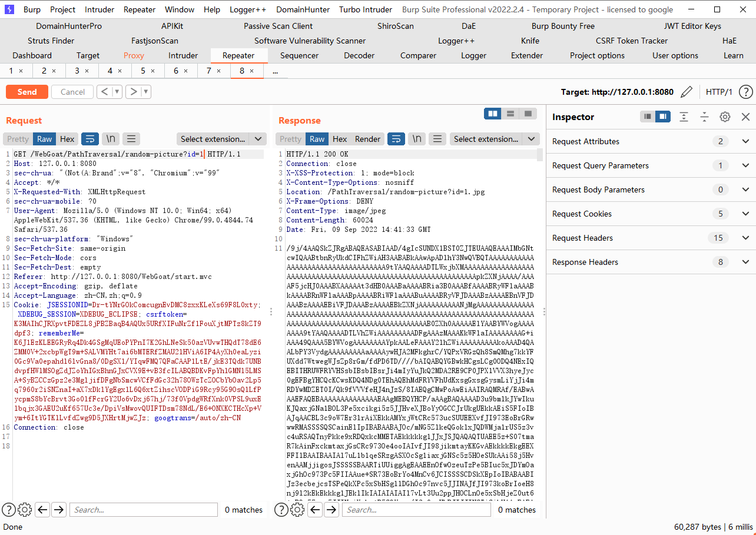756x535 pixels.
Task: Switch the request view to Hex
Action: point(67,139)
